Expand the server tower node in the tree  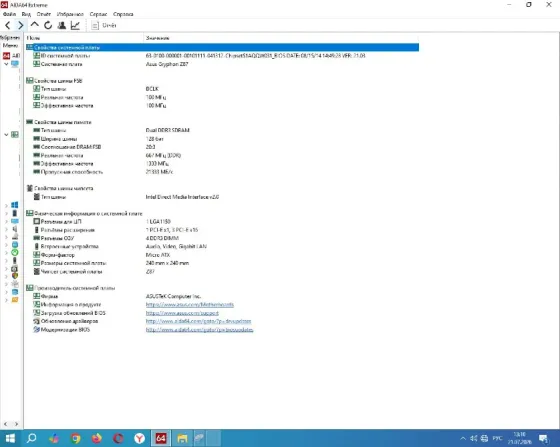6,214
